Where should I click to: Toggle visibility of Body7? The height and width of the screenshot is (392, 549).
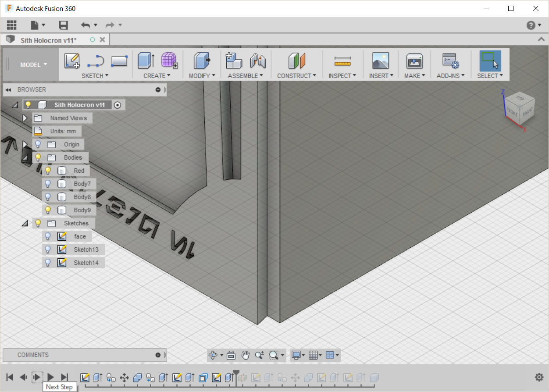coord(48,184)
